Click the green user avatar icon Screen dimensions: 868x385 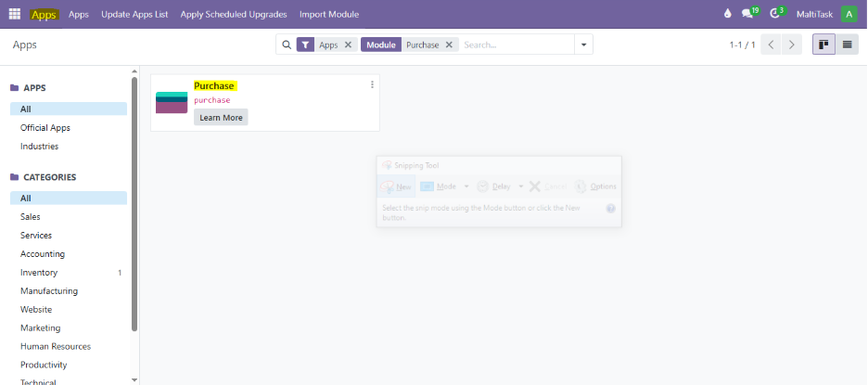click(x=849, y=14)
